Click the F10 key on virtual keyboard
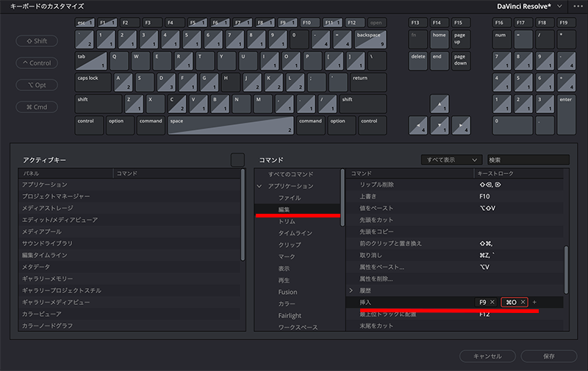This screenshot has width=588, height=371. point(310,23)
